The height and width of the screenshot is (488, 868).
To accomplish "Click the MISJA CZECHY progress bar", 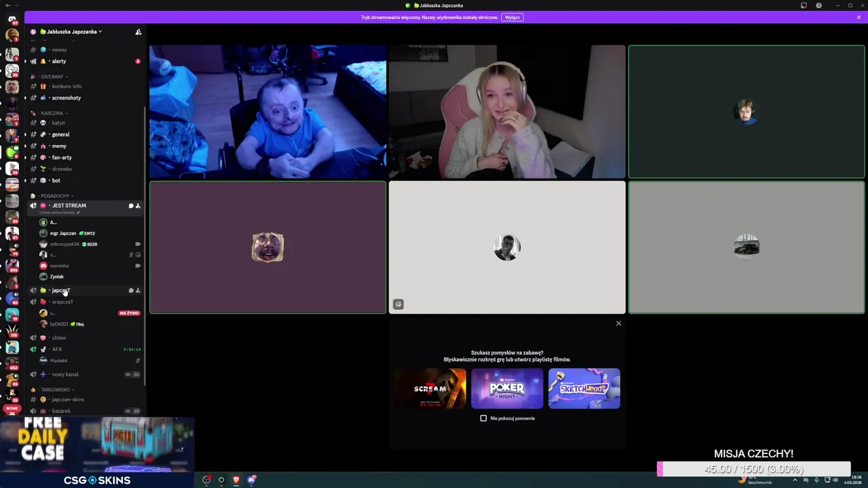I will coord(753,469).
